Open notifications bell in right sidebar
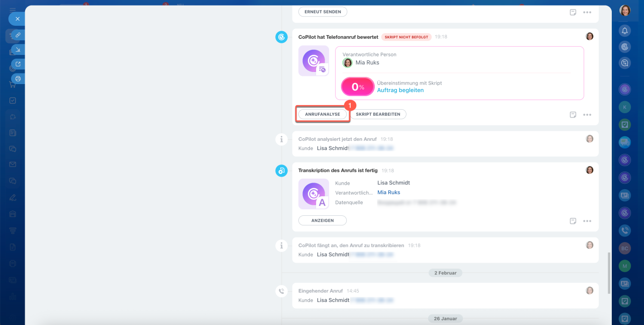The image size is (644, 325). point(625,31)
